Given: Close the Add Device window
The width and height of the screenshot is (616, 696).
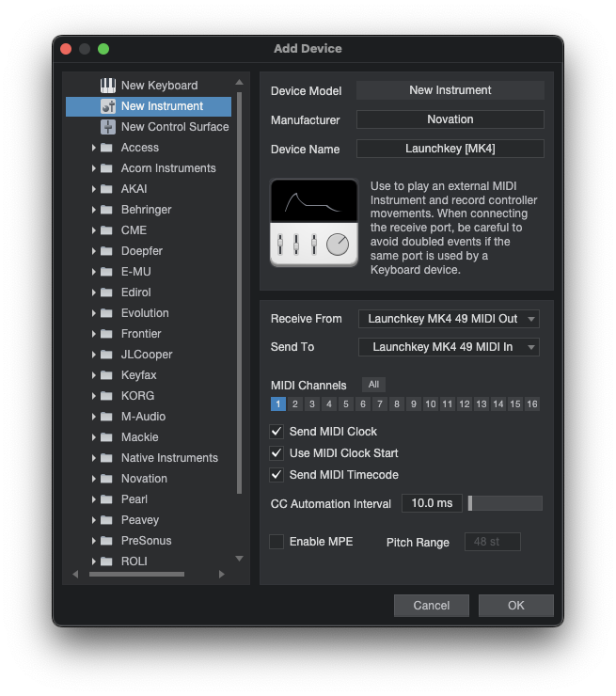Looking at the screenshot, I should [66, 49].
